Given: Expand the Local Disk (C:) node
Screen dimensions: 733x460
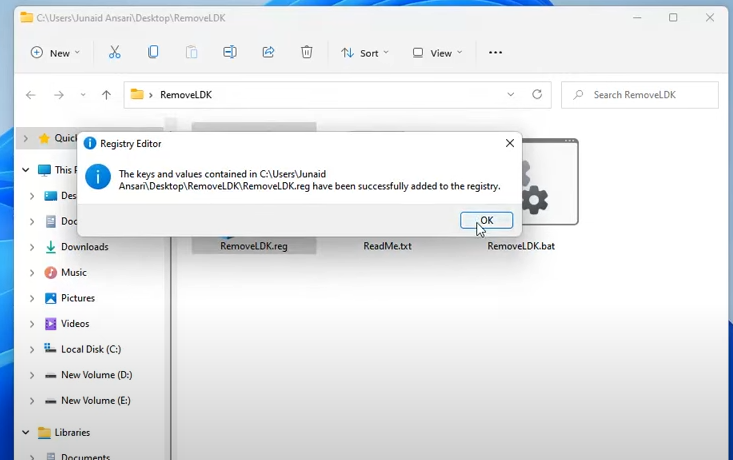Looking at the screenshot, I should (32, 350).
